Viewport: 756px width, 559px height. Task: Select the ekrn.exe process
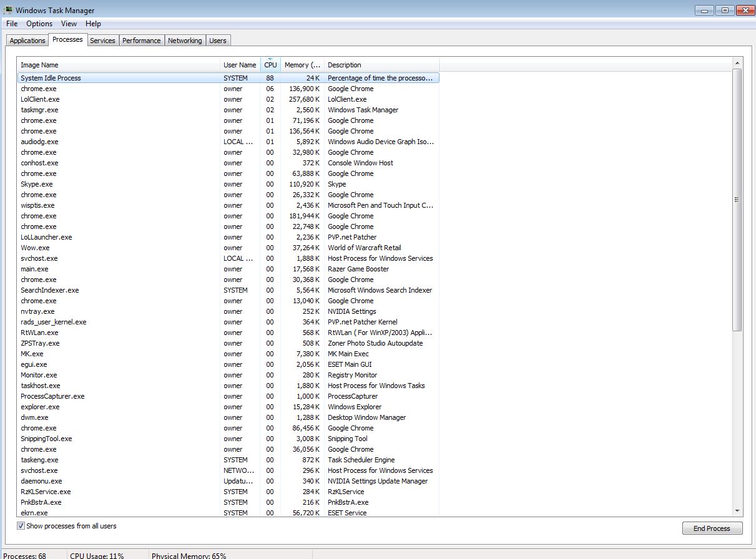click(228, 513)
